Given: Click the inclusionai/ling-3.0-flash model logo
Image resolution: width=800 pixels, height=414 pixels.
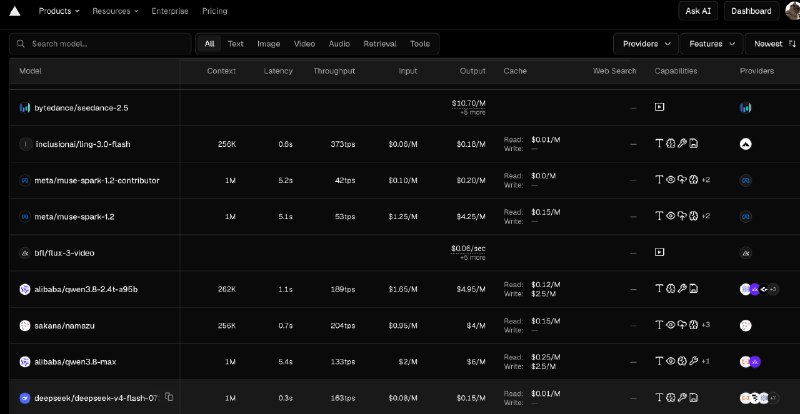Looking at the screenshot, I should (25, 144).
